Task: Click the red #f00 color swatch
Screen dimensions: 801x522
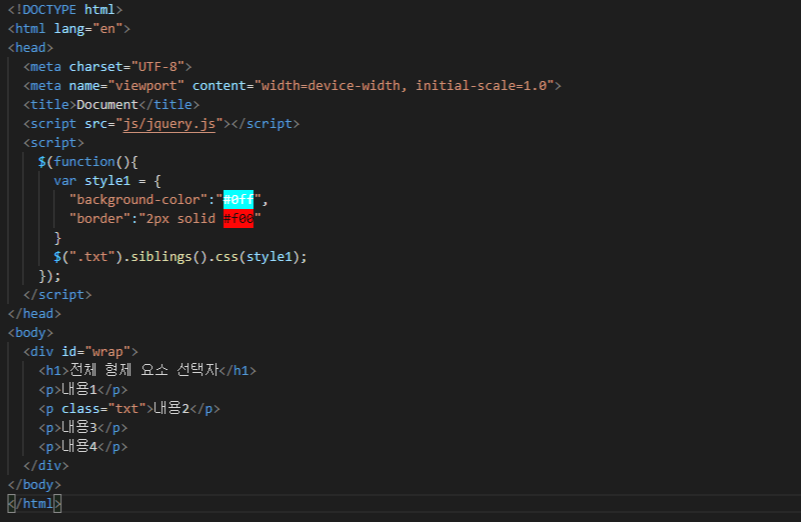Action: point(238,219)
